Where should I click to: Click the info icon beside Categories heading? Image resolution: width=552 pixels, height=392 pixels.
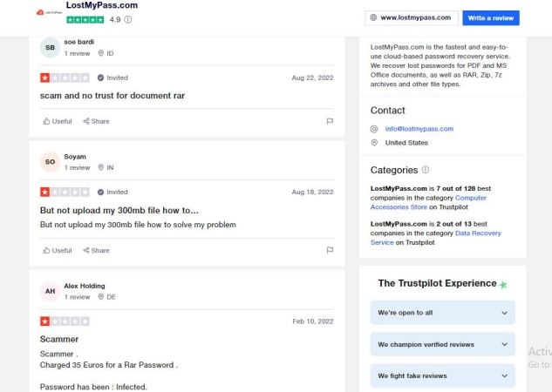(x=426, y=170)
